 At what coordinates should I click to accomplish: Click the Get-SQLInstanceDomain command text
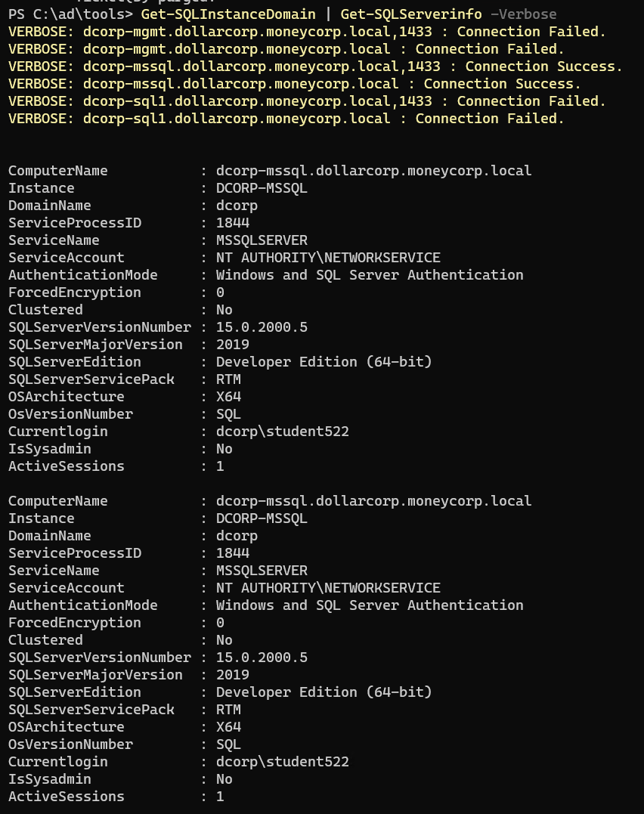tap(228, 14)
